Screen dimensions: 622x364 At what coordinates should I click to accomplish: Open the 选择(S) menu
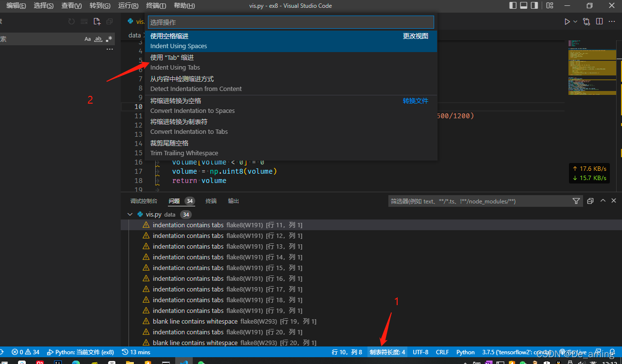pyautogui.click(x=44, y=6)
